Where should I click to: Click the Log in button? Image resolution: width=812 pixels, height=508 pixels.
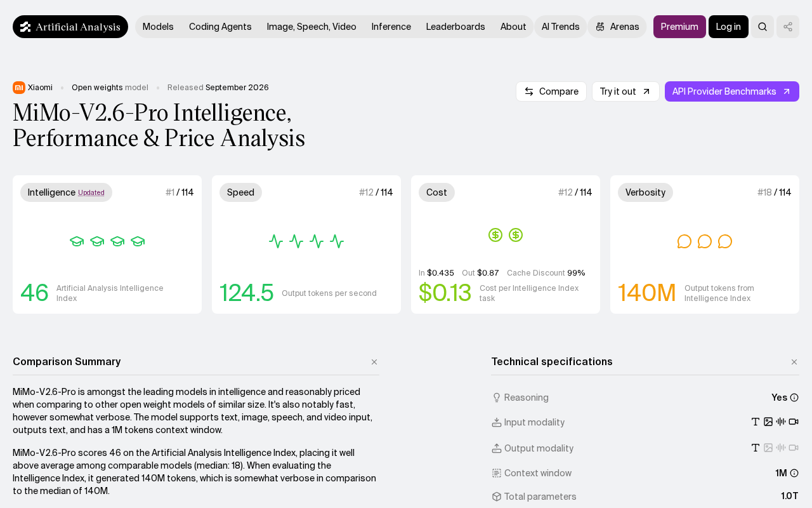(x=728, y=27)
